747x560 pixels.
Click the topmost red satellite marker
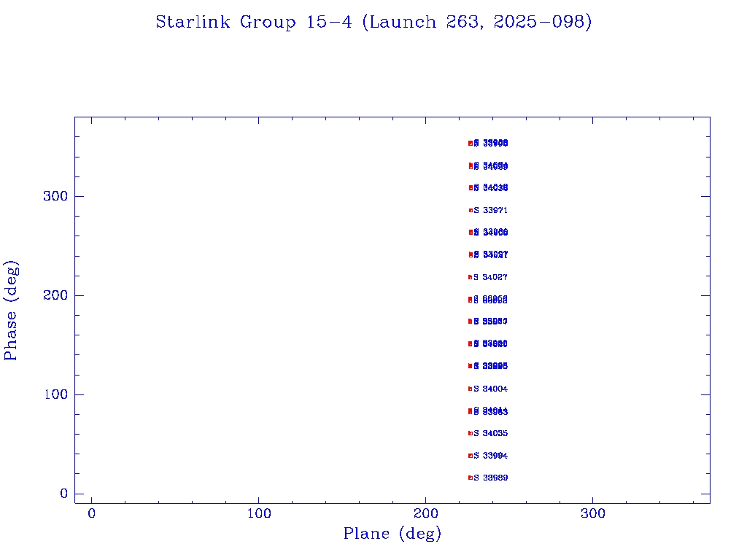point(471,143)
